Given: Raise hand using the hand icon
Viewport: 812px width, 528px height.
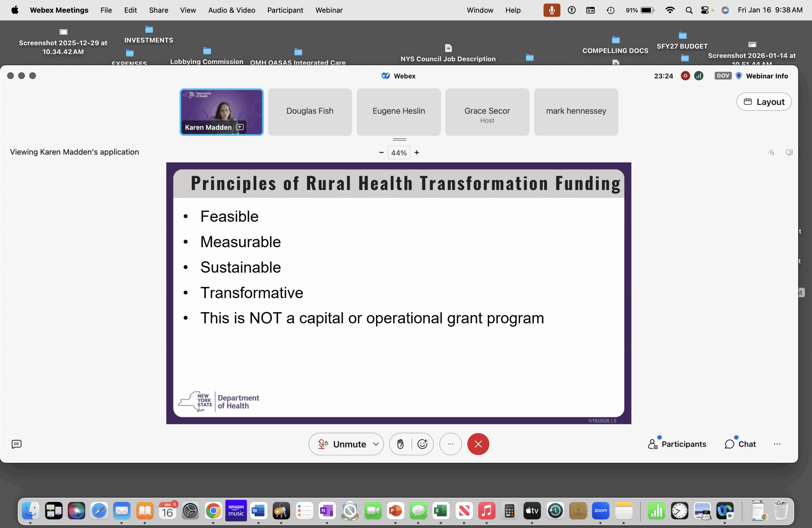Looking at the screenshot, I should coord(400,444).
